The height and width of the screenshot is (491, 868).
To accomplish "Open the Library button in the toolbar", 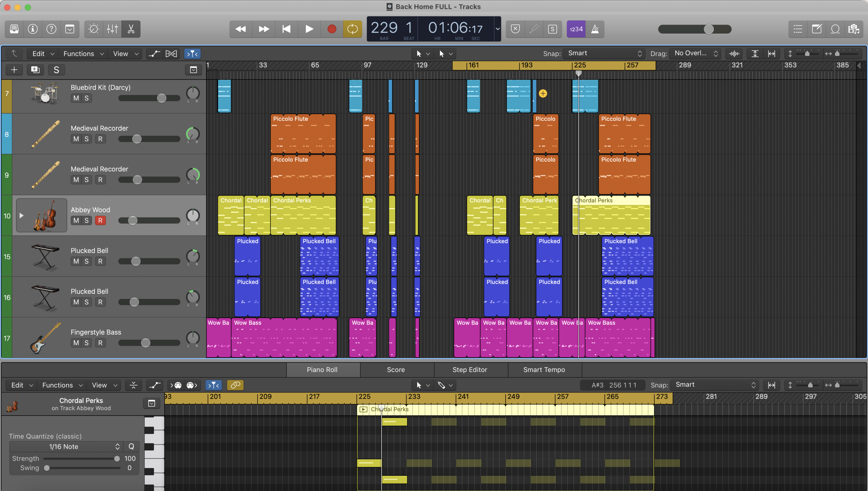I will pyautogui.click(x=14, y=29).
